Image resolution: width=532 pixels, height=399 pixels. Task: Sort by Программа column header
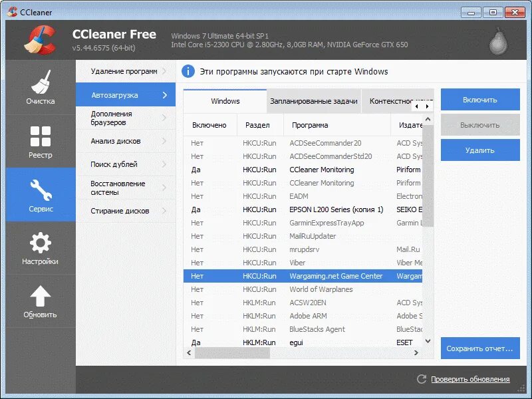[337, 125]
